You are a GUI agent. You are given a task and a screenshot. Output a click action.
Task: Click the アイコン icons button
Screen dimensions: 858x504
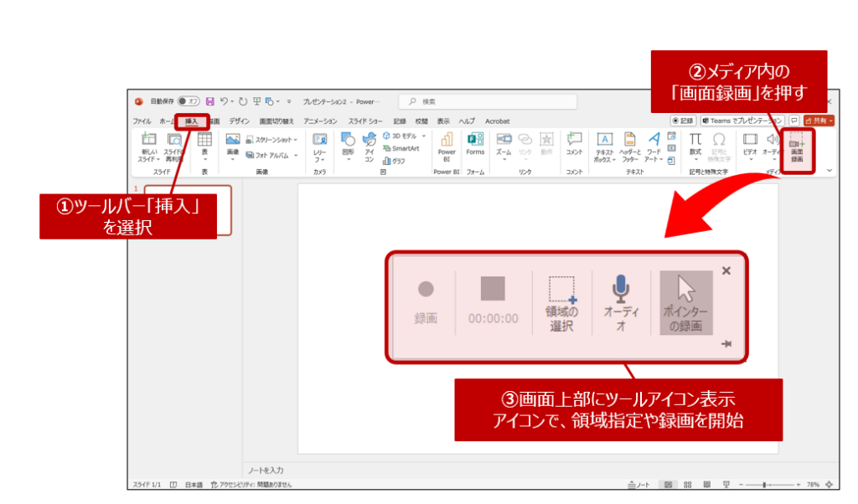pyautogui.click(x=370, y=147)
